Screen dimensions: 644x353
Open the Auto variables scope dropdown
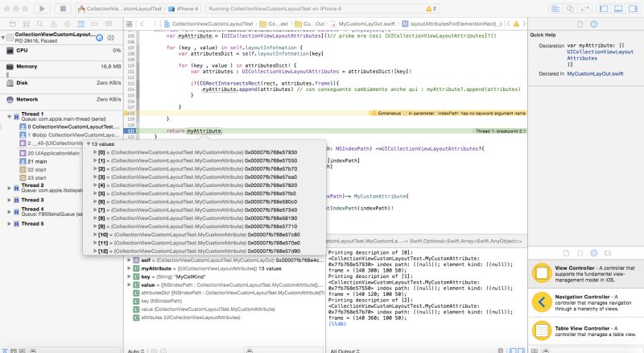(x=136, y=351)
